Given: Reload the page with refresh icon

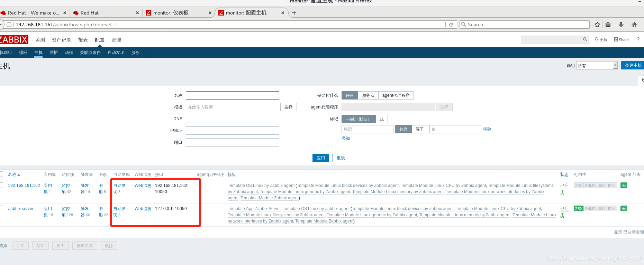Looking at the screenshot, I should (451, 25).
